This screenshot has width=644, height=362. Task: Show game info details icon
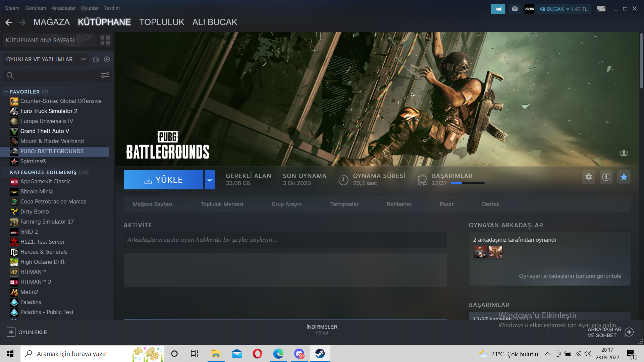click(x=606, y=177)
